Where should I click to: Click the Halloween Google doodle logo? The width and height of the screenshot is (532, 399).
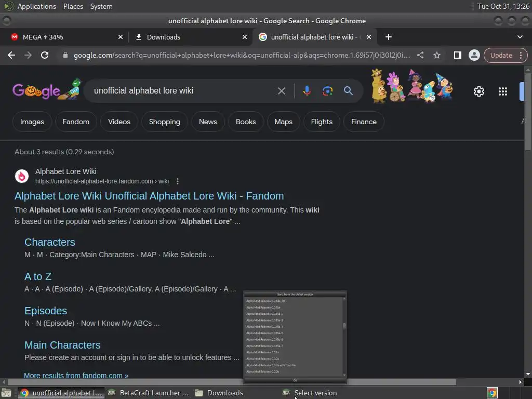[x=47, y=90]
